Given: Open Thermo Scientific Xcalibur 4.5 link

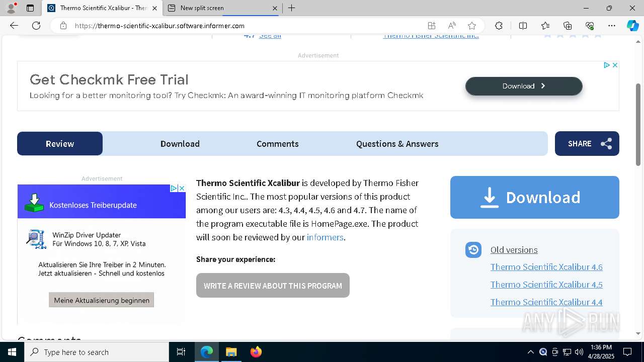Looking at the screenshot, I should (546, 285).
